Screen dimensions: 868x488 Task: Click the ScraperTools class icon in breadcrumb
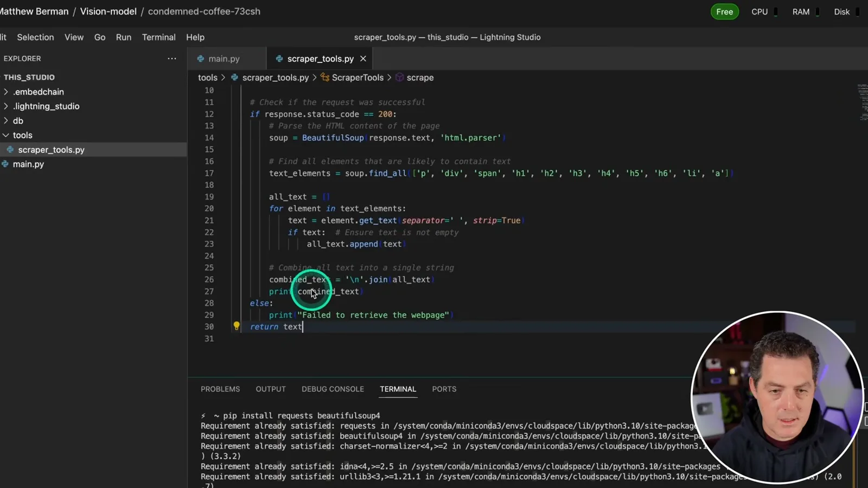[x=325, y=78]
